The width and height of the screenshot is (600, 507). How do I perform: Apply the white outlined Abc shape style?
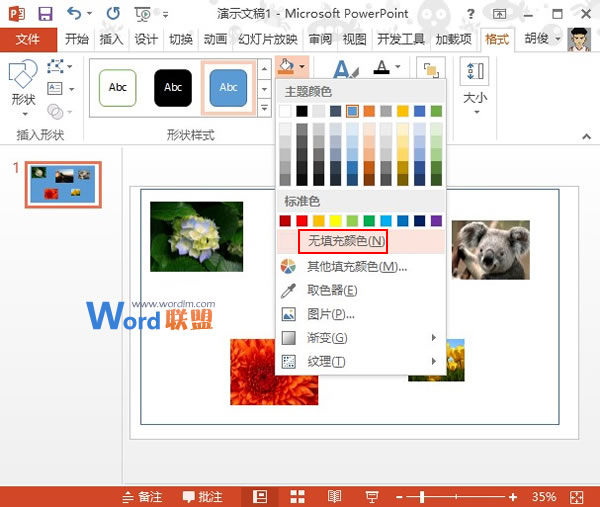[x=117, y=88]
